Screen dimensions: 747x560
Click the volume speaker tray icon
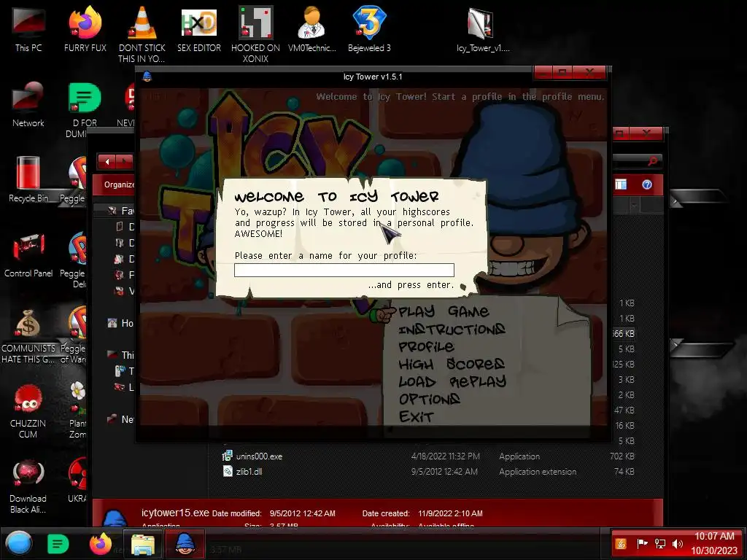(x=677, y=544)
